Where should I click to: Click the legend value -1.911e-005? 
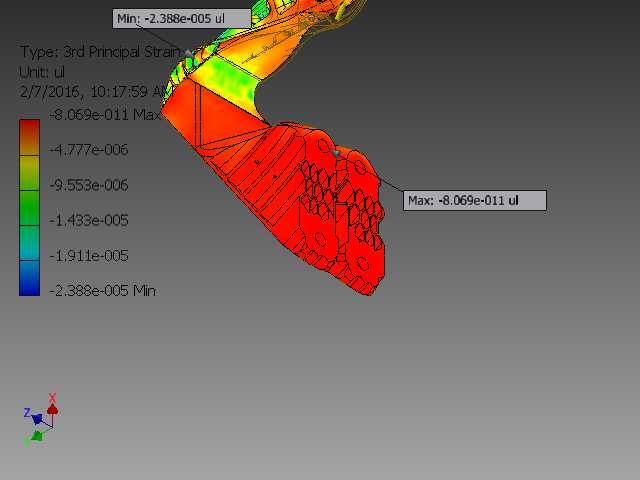click(89, 256)
